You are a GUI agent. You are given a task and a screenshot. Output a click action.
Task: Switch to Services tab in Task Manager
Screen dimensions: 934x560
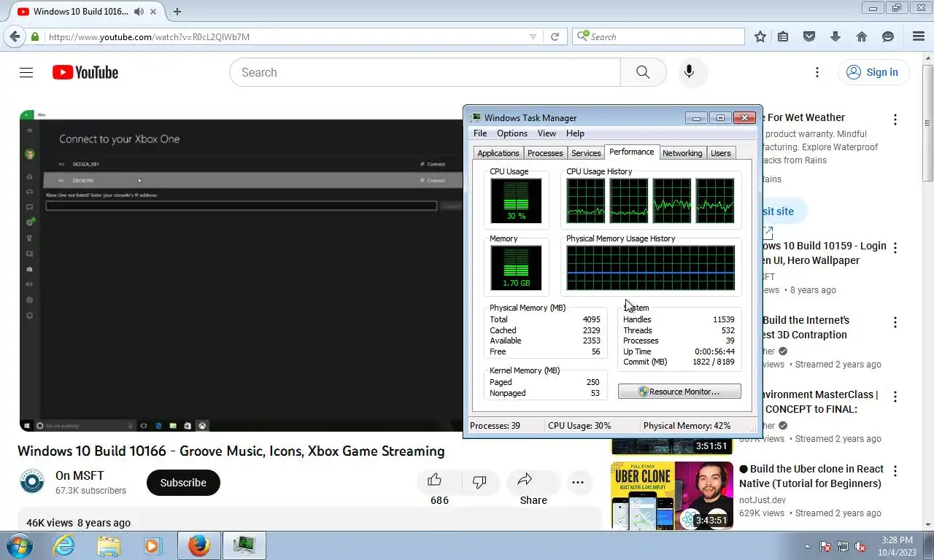coord(586,153)
